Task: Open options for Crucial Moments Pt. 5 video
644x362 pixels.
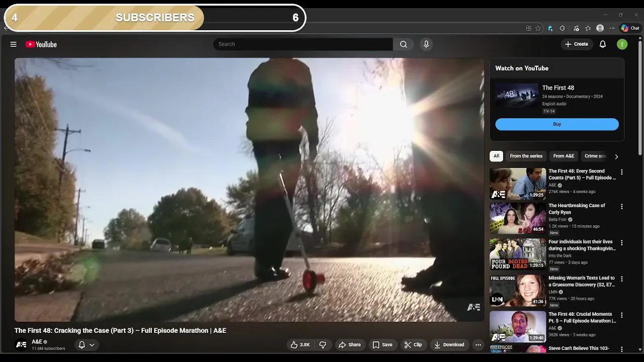Action: pyautogui.click(x=622, y=315)
